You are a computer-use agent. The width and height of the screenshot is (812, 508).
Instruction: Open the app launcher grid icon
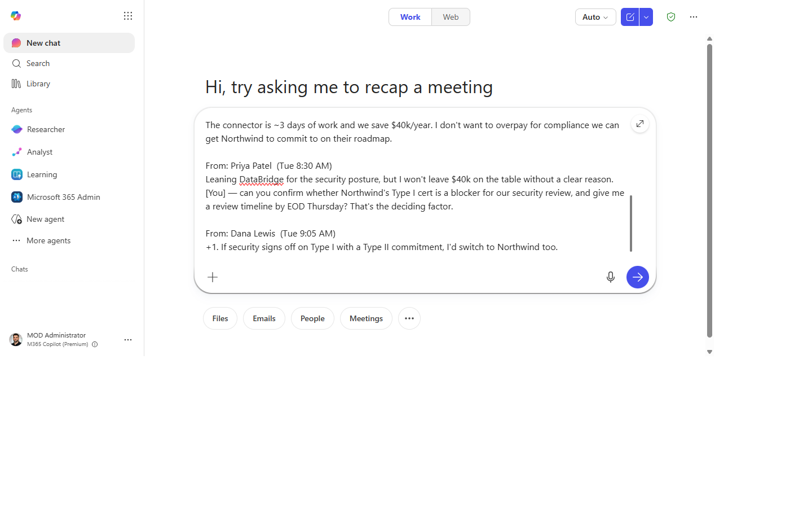pos(128,16)
